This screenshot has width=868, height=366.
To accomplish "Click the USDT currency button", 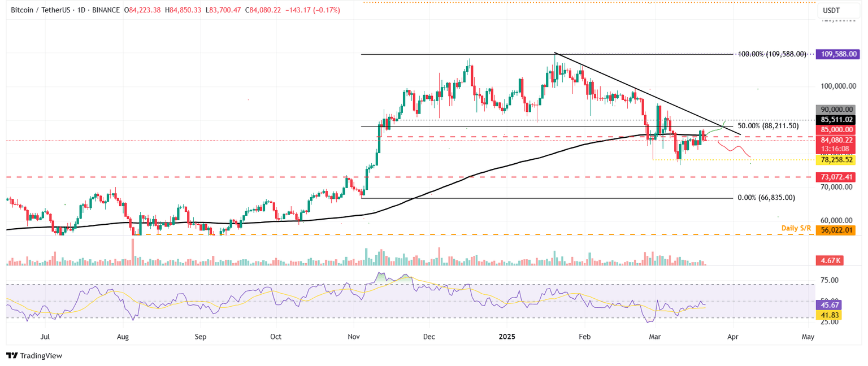I will point(839,10).
